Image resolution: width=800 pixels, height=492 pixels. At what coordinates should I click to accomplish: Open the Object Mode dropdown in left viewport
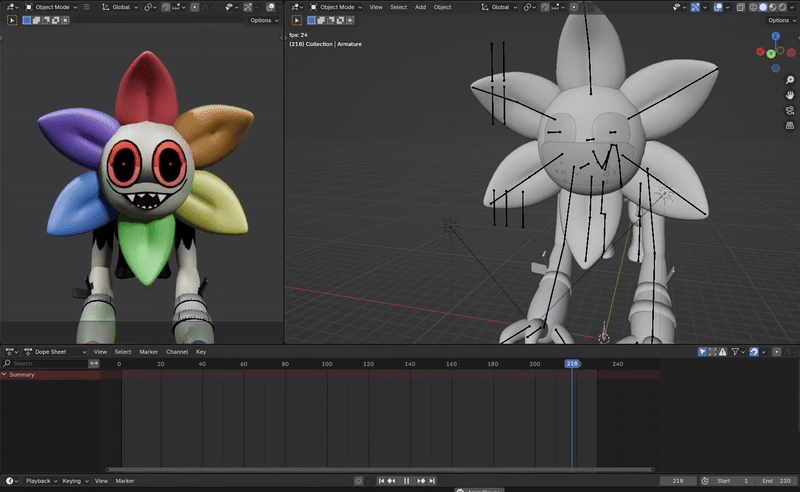[x=51, y=7]
